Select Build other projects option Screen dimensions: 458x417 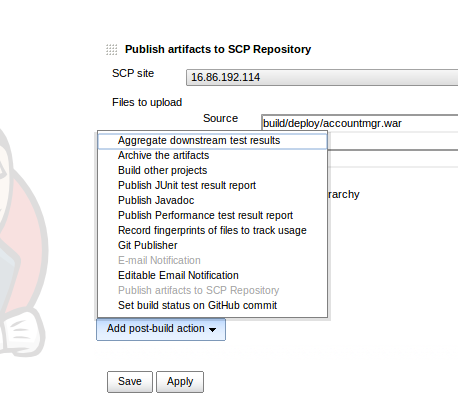213,170
